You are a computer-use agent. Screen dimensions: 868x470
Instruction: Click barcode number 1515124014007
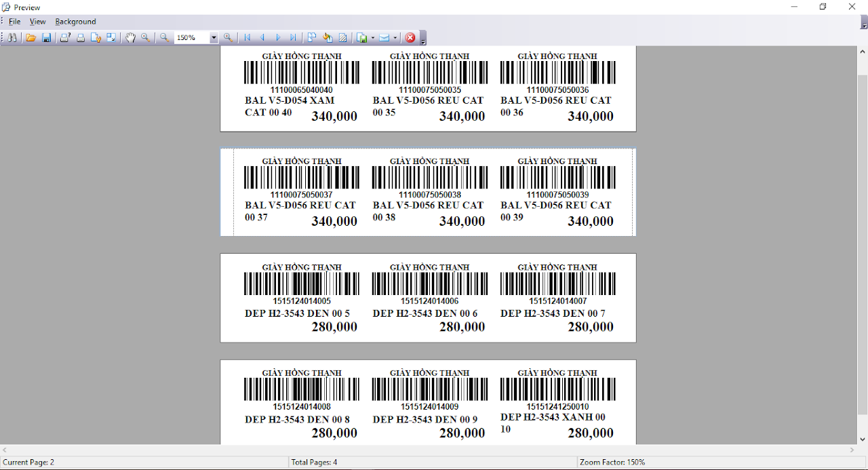point(557,300)
